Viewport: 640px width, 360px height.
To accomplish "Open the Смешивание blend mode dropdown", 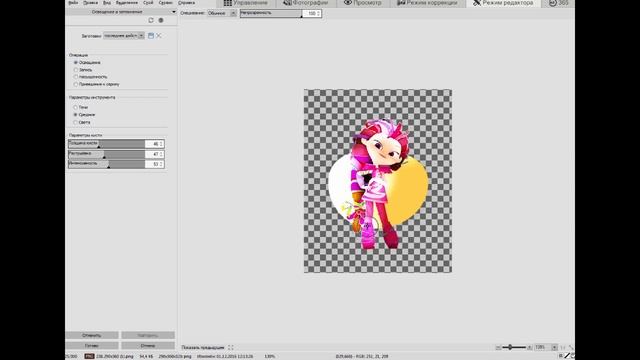I will point(222,13).
